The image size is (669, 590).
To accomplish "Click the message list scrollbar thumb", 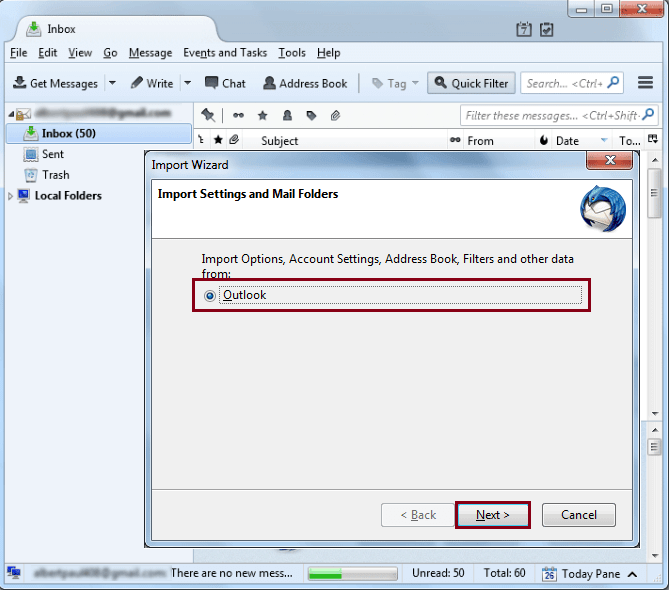I will point(654,193).
